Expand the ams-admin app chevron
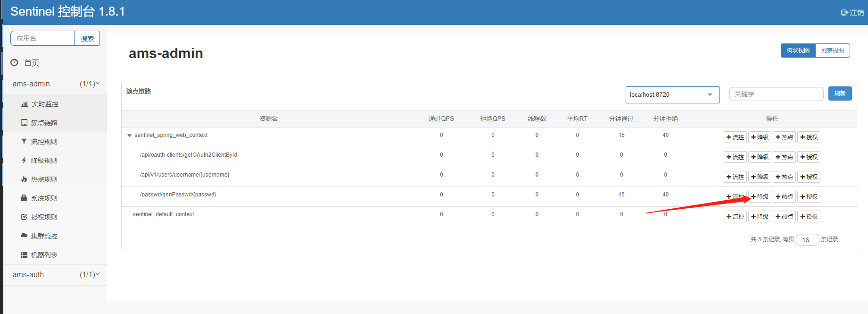868x314 pixels. point(98,83)
